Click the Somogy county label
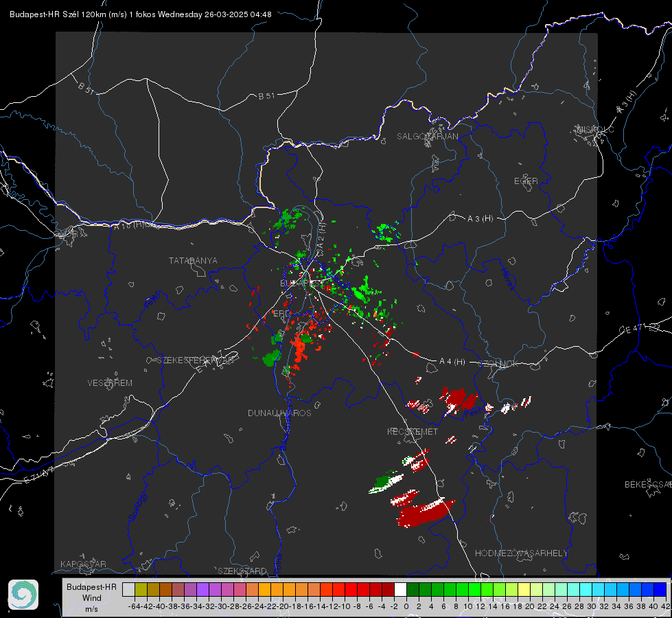The image size is (672, 618). point(137,507)
